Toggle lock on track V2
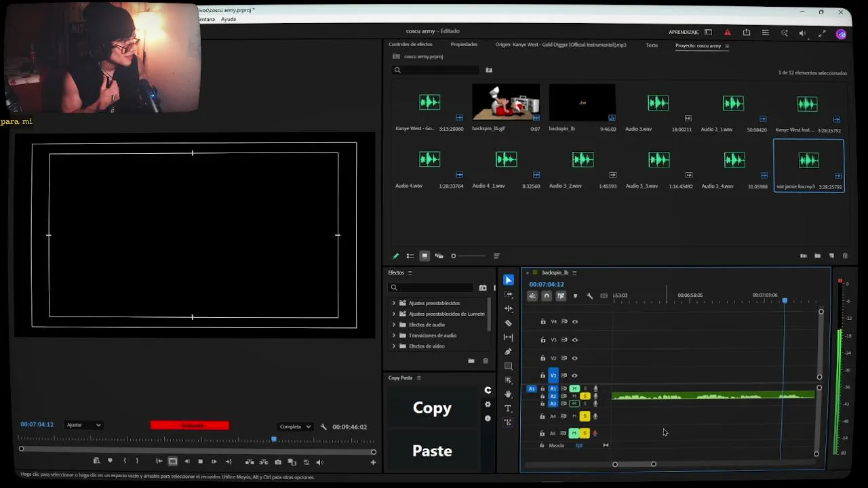Viewport: 868px width, 488px height. [542, 358]
